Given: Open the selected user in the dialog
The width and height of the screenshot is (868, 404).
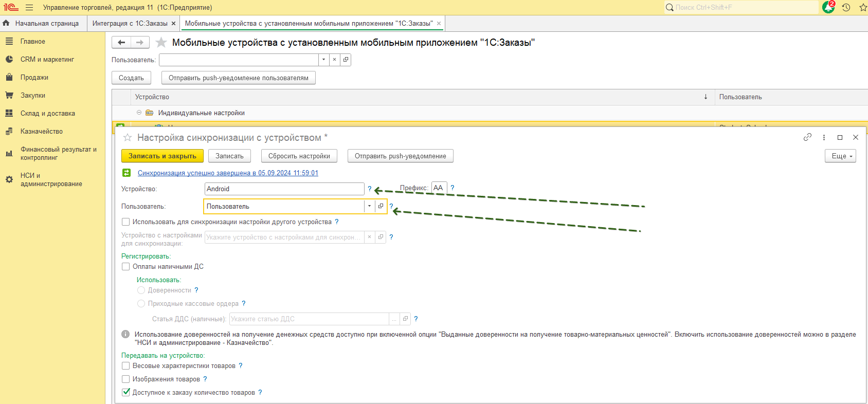Looking at the screenshot, I should point(381,206).
